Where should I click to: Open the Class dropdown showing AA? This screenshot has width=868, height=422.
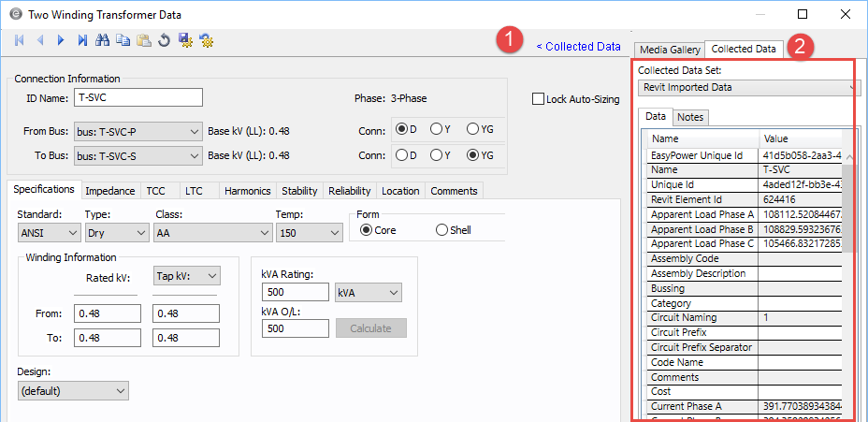click(211, 232)
